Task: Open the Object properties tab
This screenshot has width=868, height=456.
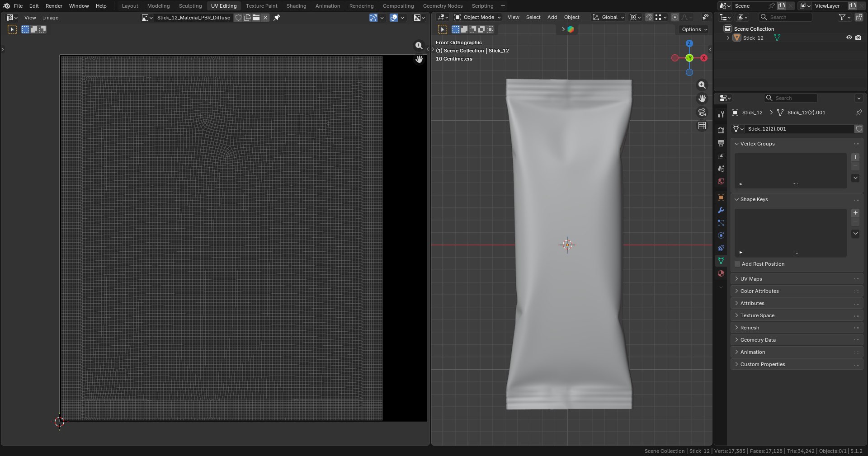Action: pyautogui.click(x=721, y=197)
